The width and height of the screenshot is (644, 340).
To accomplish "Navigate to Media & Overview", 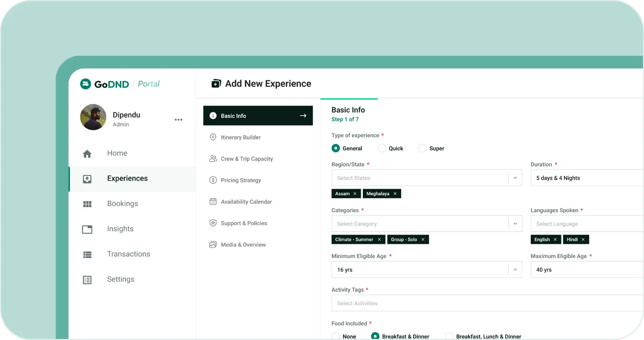I will pyautogui.click(x=243, y=245).
